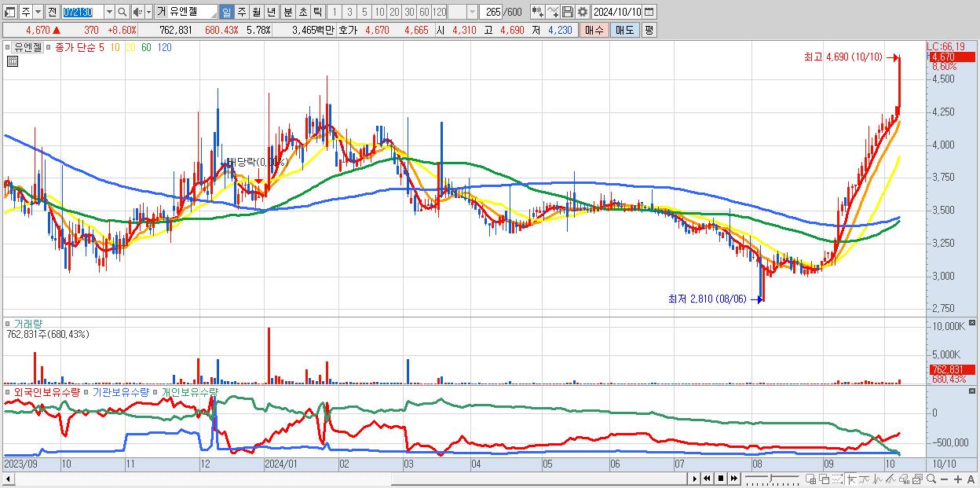Expand the dropdown arrow beside speaker icon

pos(148,12)
